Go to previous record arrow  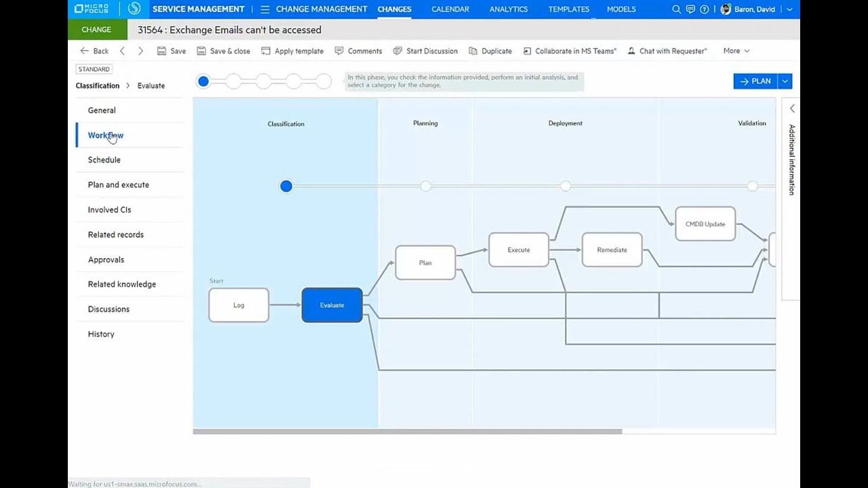pyautogui.click(x=122, y=51)
